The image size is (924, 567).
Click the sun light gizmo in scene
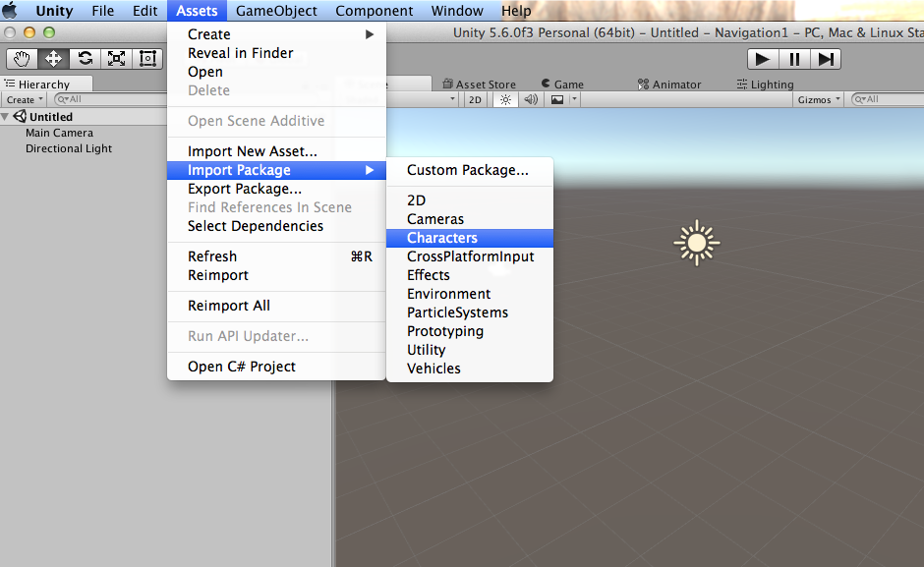697,243
